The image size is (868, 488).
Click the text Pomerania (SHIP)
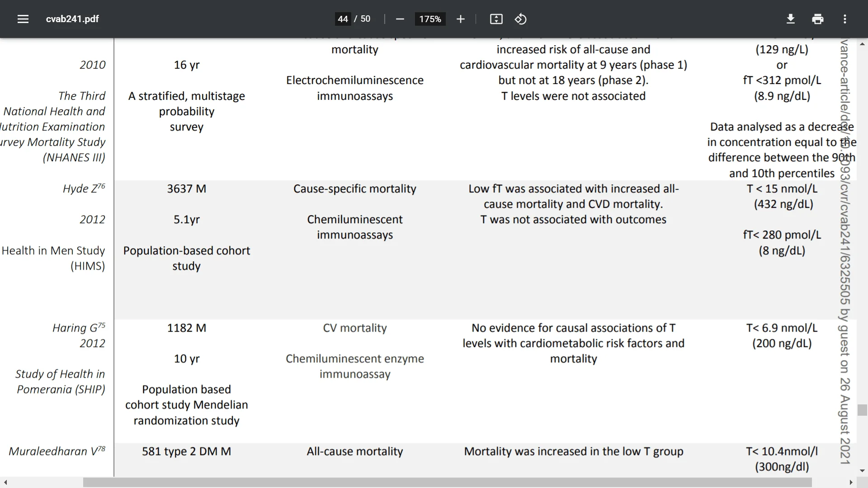pos(61,389)
